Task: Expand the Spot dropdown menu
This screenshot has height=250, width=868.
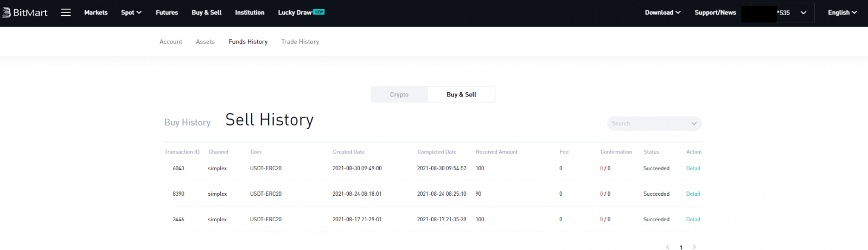Action: (131, 12)
